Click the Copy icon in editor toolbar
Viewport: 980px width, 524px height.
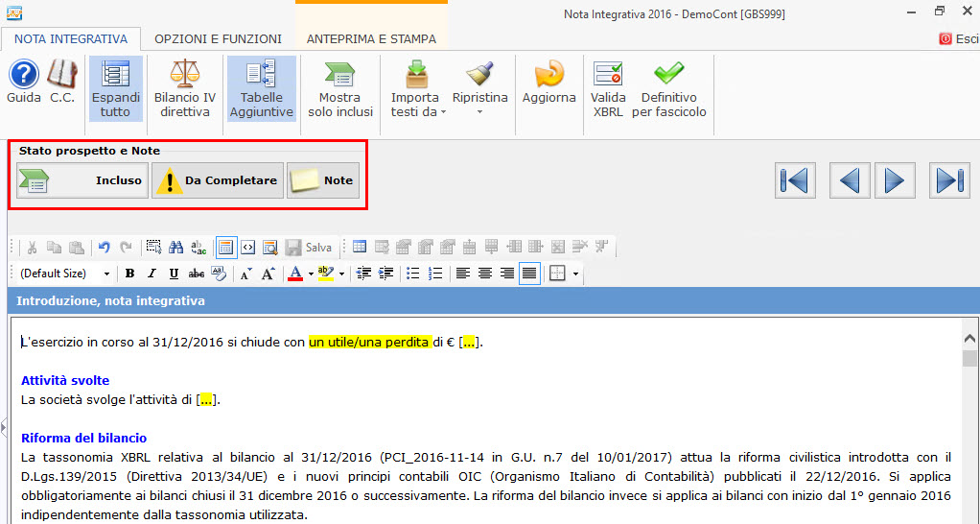pyautogui.click(x=55, y=247)
